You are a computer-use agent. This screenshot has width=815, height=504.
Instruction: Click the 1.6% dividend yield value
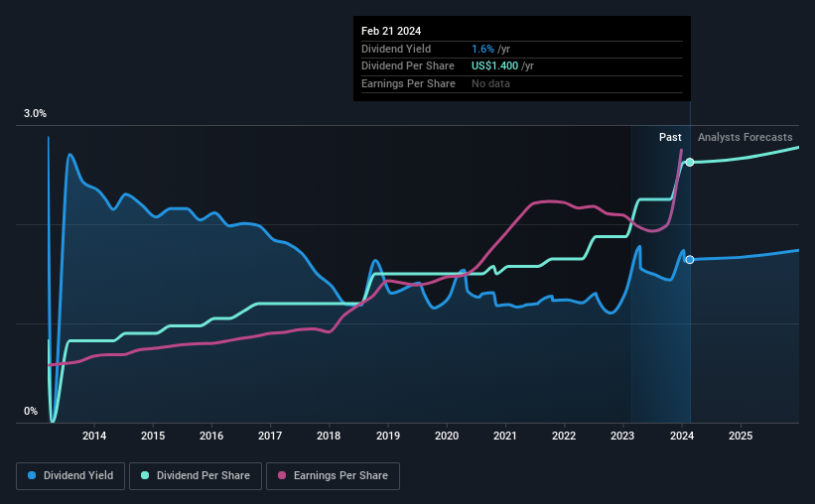click(x=482, y=49)
